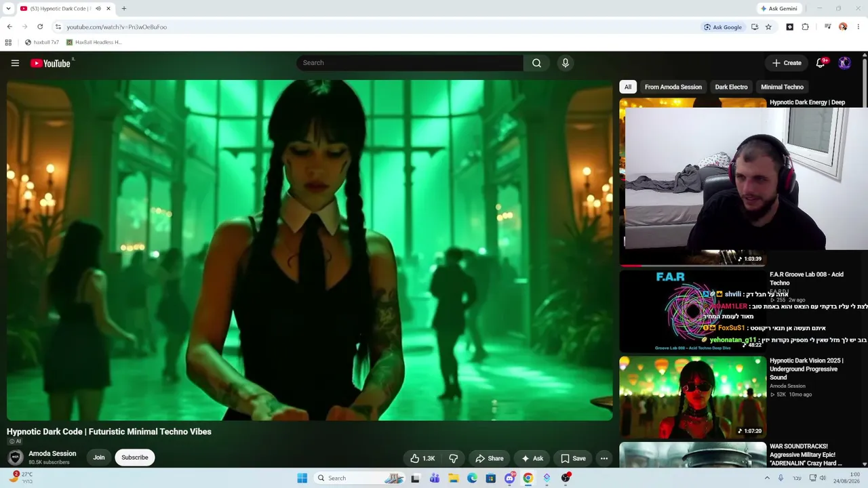Image resolution: width=868 pixels, height=488 pixels.
Task: Start voice search with the microphone icon
Action: tap(565, 63)
